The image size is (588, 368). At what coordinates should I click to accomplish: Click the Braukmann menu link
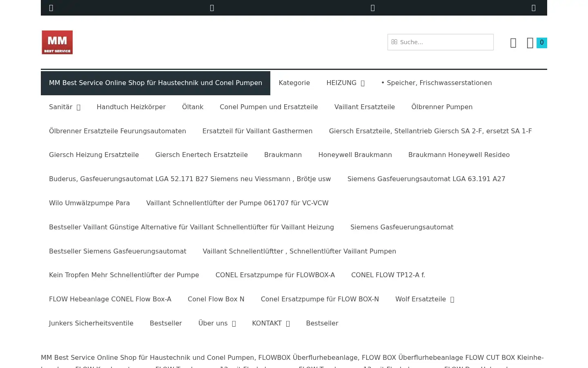coord(283,155)
